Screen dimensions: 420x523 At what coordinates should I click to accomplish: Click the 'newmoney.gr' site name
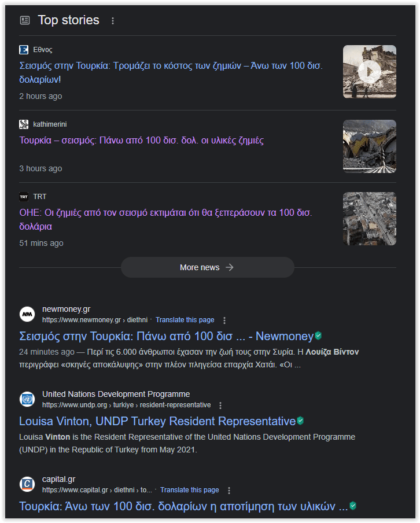tap(67, 309)
